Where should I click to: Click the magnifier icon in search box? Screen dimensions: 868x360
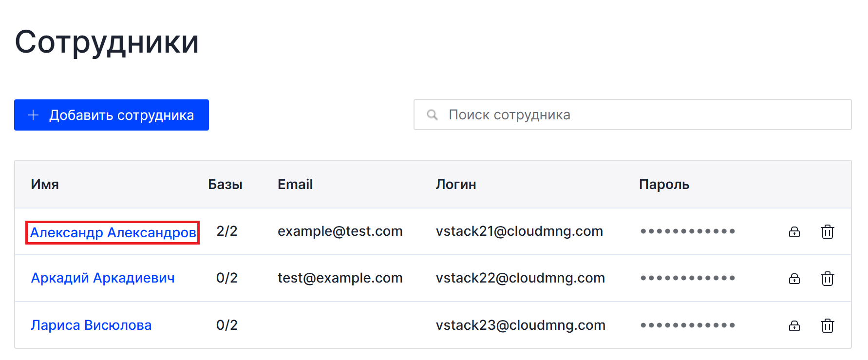pyautogui.click(x=432, y=115)
